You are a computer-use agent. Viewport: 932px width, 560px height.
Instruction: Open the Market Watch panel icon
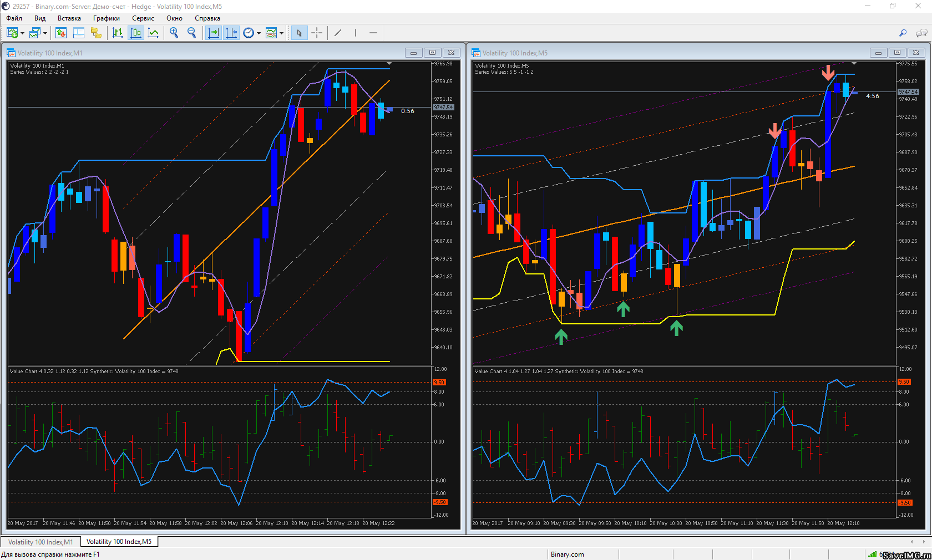click(x=61, y=33)
